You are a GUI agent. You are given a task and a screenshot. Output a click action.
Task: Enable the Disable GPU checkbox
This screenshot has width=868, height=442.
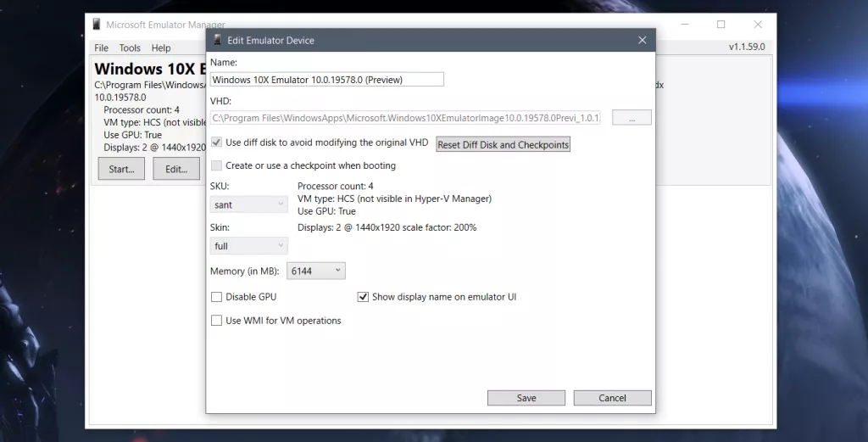point(216,297)
